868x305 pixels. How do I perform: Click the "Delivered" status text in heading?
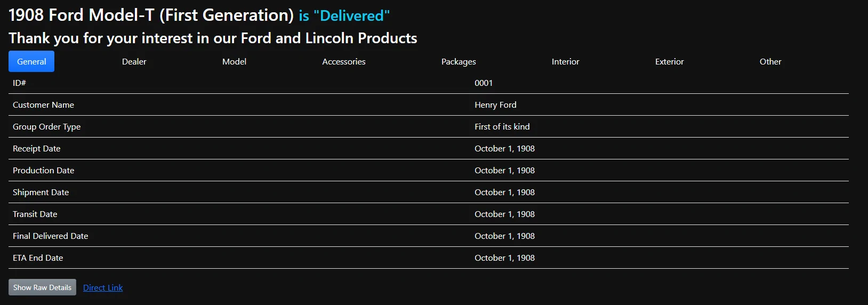[351, 15]
